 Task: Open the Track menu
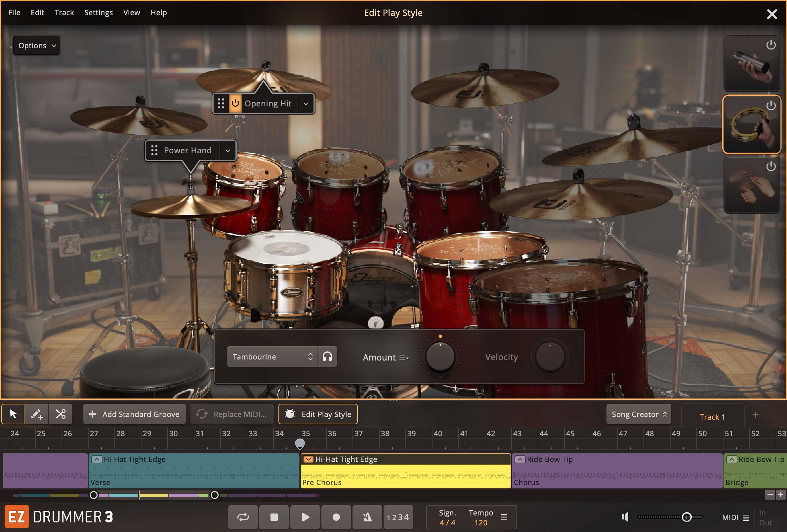pos(64,13)
